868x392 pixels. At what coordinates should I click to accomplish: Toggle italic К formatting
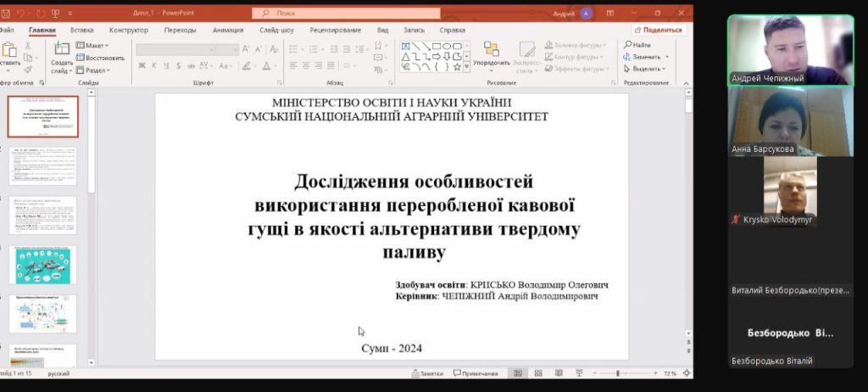154,65
